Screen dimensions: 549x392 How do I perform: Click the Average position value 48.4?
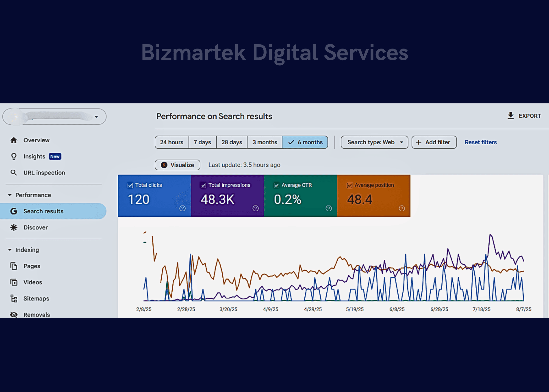click(x=360, y=199)
